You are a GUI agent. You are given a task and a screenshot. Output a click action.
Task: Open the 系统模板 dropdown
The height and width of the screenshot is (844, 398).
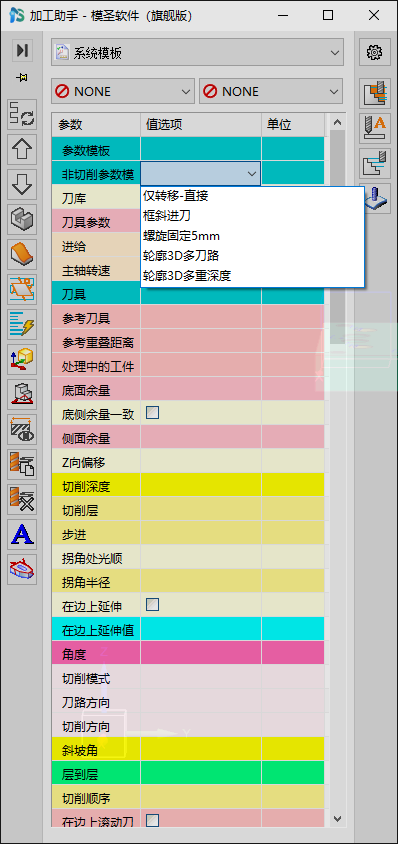point(197,53)
